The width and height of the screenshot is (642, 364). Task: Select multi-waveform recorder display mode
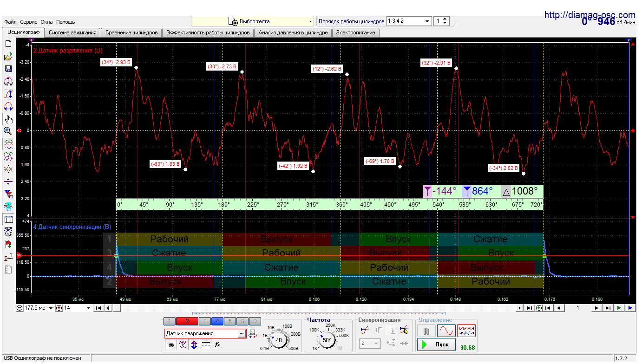pyautogui.click(x=466, y=331)
